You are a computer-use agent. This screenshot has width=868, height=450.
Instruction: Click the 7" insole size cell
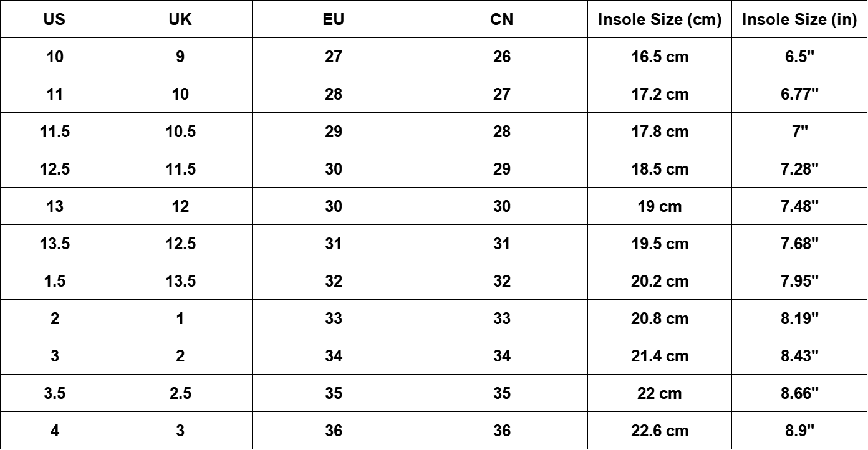799,132
